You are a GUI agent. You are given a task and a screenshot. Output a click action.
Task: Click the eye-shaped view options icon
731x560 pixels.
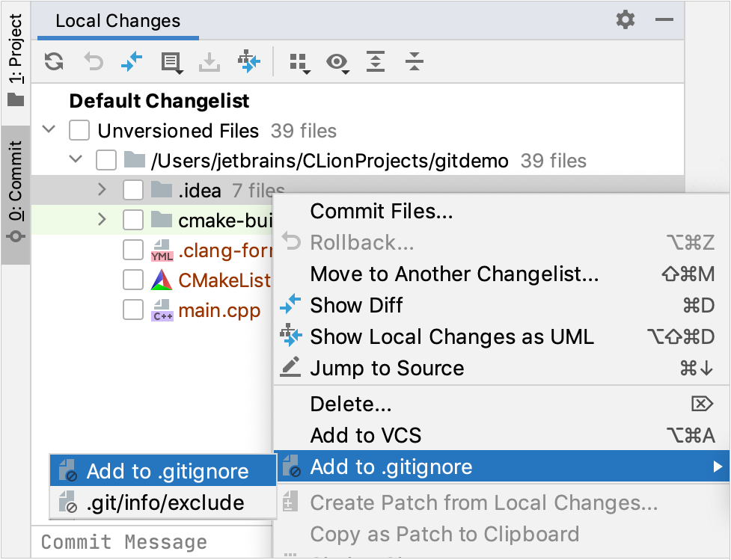click(x=337, y=64)
